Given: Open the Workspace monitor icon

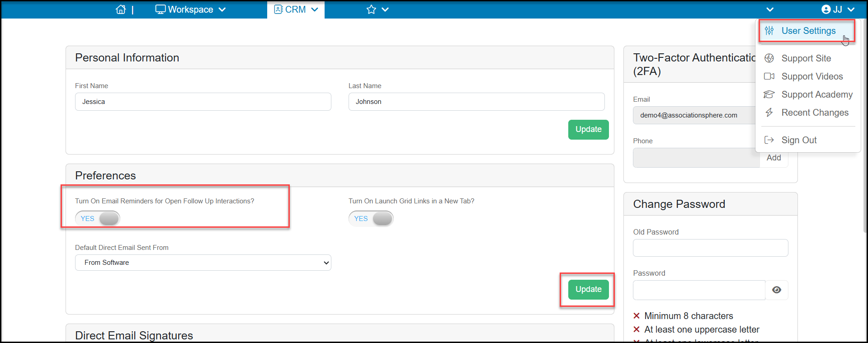Looking at the screenshot, I should [x=160, y=9].
